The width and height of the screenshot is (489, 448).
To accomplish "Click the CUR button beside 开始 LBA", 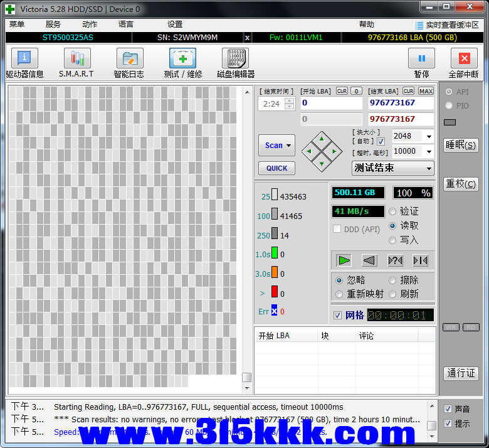I will (342, 91).
